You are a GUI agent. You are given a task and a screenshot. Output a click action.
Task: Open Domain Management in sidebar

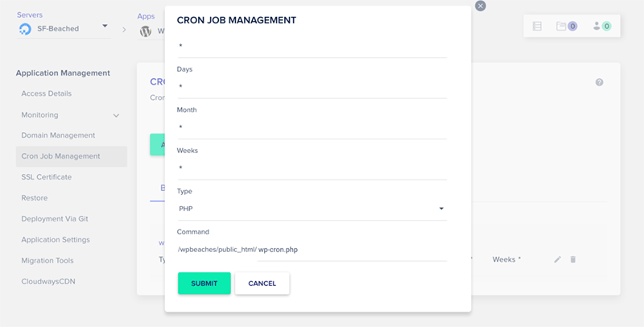point(58,135)
